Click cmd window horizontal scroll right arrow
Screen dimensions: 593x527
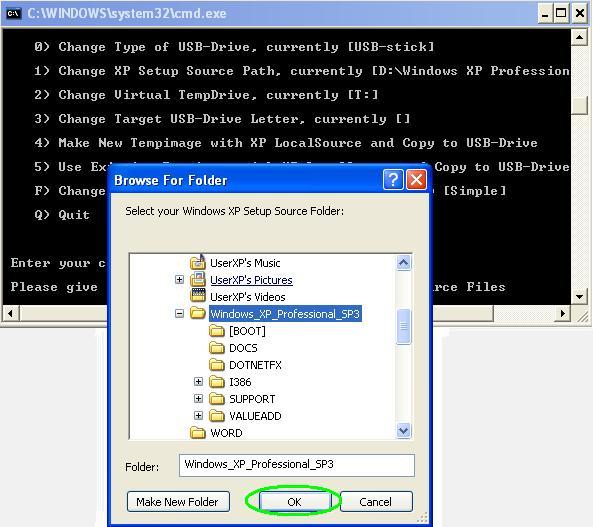coord(562,313)
